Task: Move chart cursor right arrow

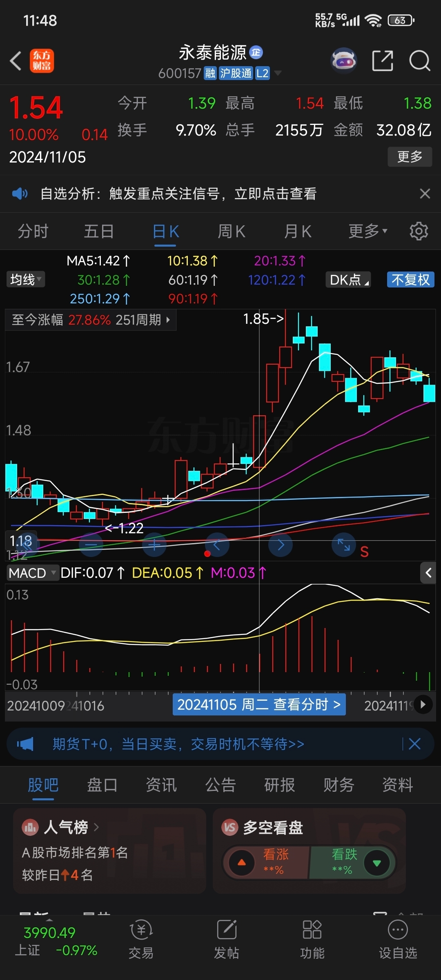Action: (281, 545)
